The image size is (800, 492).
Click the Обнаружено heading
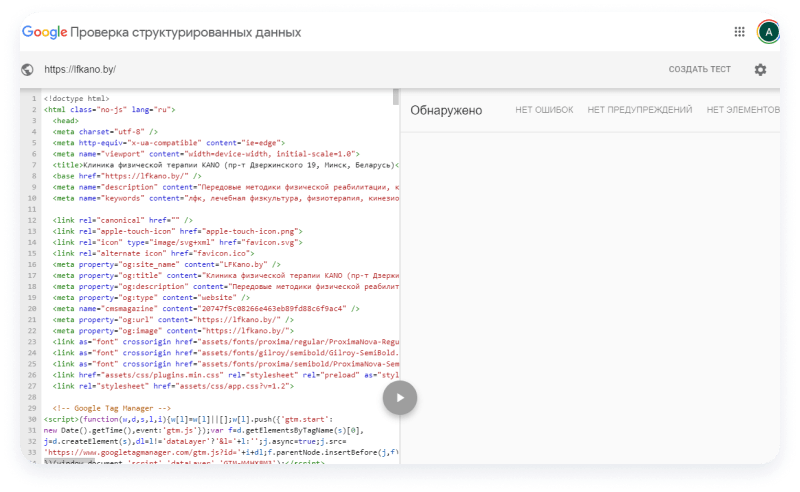point(446,110)
